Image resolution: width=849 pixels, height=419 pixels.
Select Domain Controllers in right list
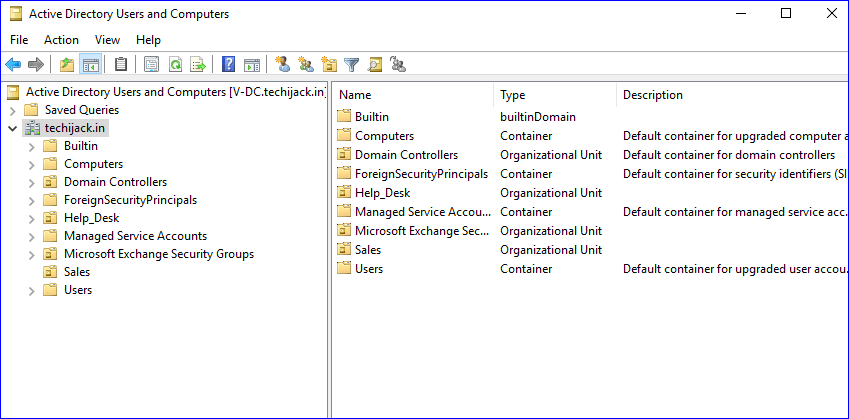406,155
